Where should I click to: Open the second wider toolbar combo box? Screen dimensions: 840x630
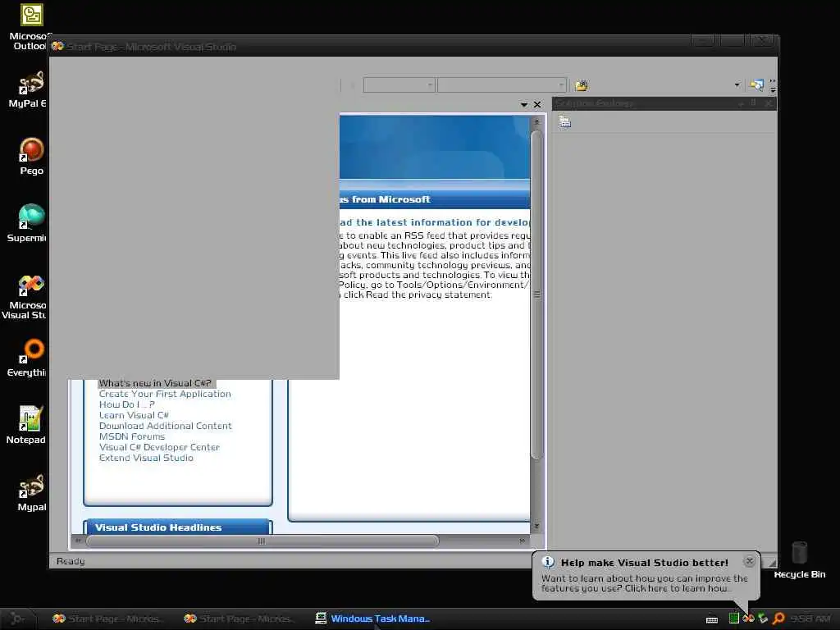501,84
